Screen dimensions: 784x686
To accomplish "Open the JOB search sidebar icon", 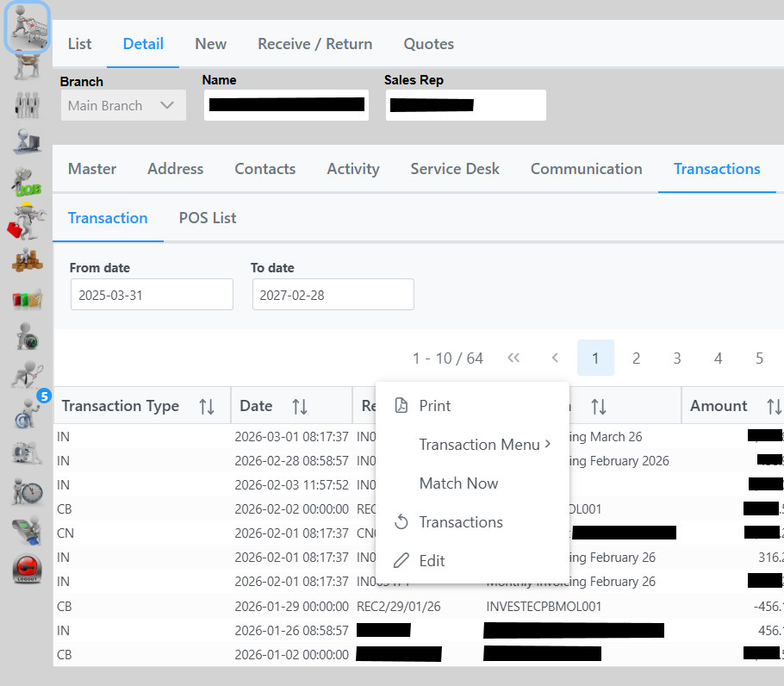I will 28,182.
